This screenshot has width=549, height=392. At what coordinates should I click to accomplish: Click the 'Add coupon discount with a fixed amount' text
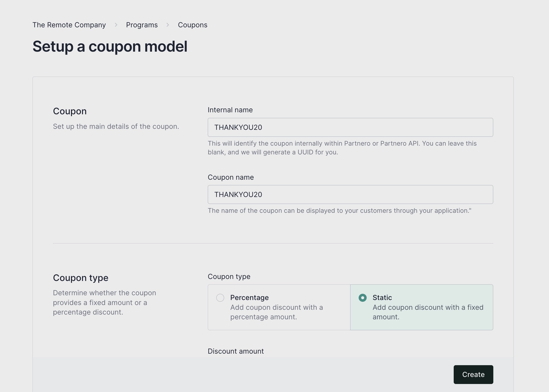click(x=428, y=312)
